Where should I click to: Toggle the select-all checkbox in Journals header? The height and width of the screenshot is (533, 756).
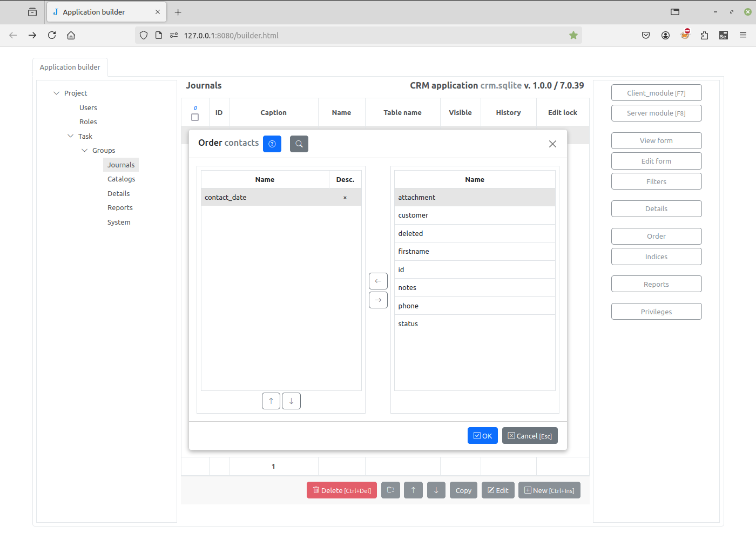[195, 117]
